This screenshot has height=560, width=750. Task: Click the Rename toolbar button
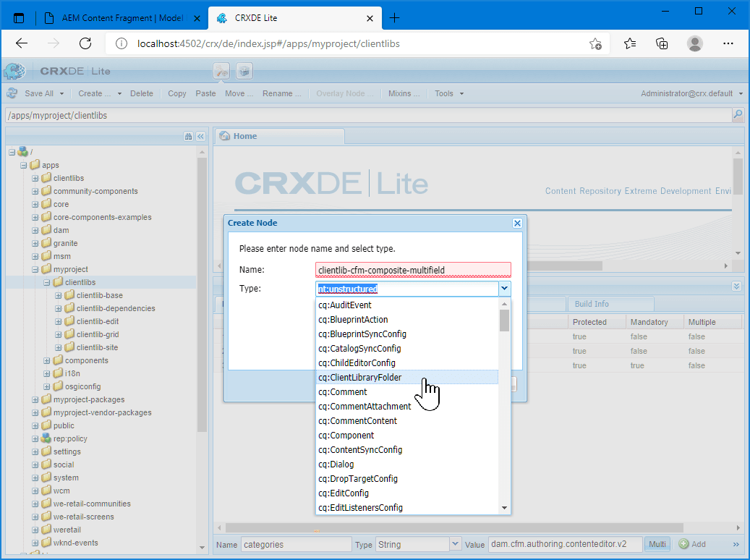point(282,94)
